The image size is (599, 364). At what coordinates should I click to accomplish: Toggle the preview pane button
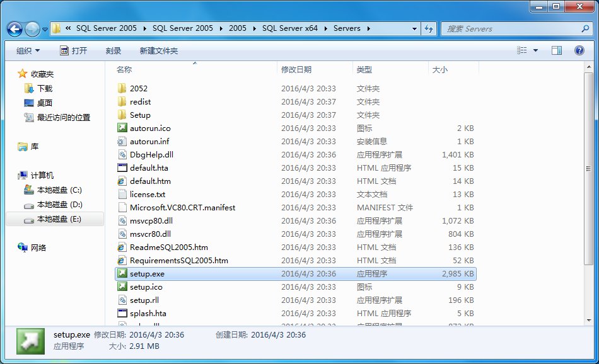point(557,50)
